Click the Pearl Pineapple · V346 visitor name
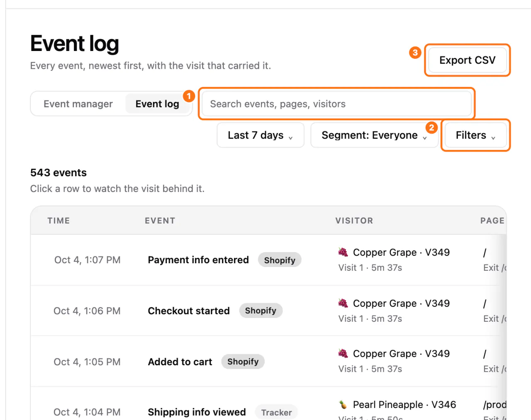The height and width of the screenshot is (420, 531). coord(404,404)
